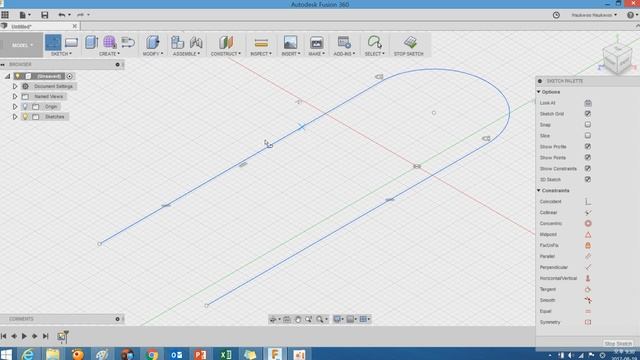Click the Extrude icon in Create group

point(92,42)
